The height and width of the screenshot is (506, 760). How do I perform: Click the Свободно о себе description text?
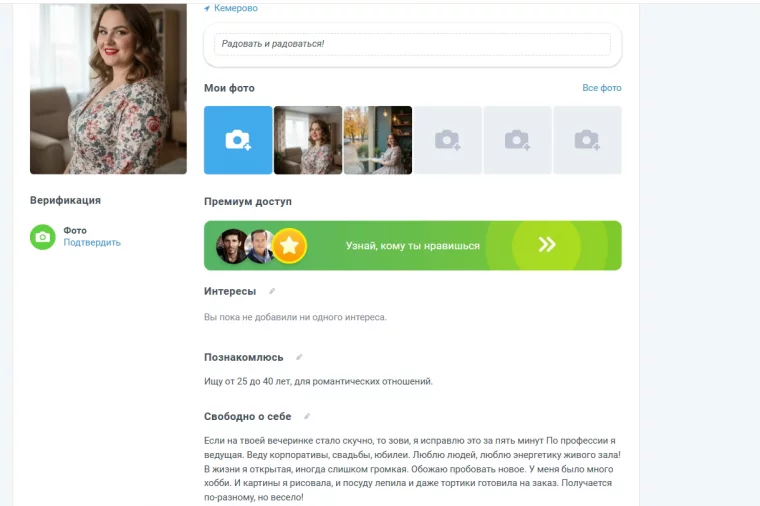[x=412, y=469]
